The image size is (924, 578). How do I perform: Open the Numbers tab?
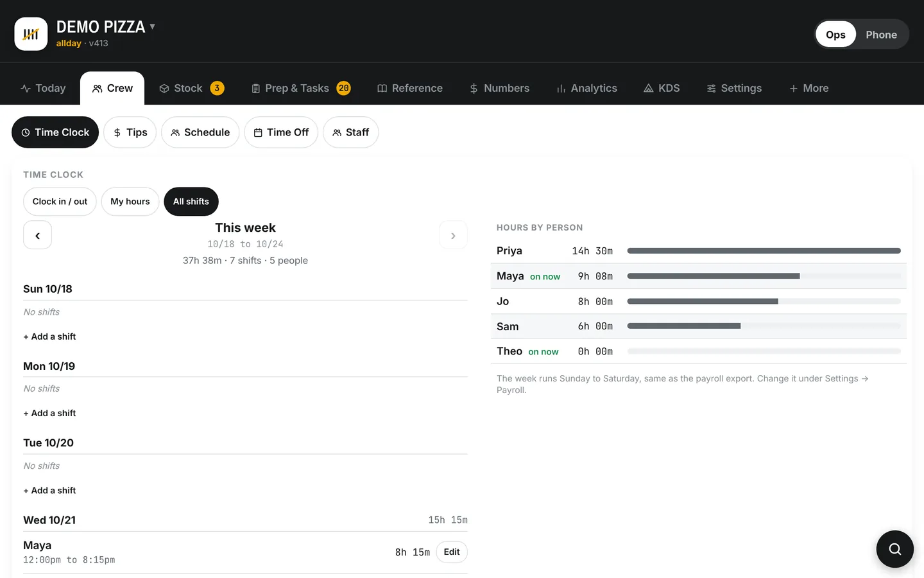[499, 88]
